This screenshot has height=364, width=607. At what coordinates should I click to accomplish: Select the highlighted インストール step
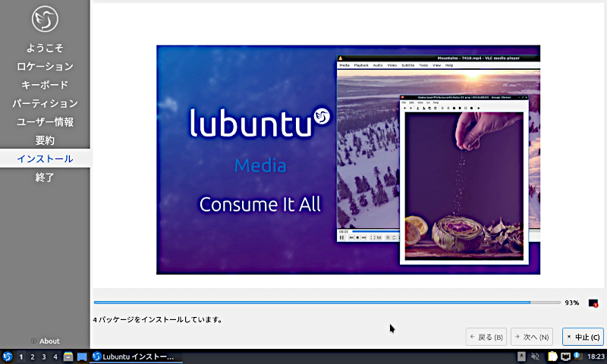pos(45,158)
